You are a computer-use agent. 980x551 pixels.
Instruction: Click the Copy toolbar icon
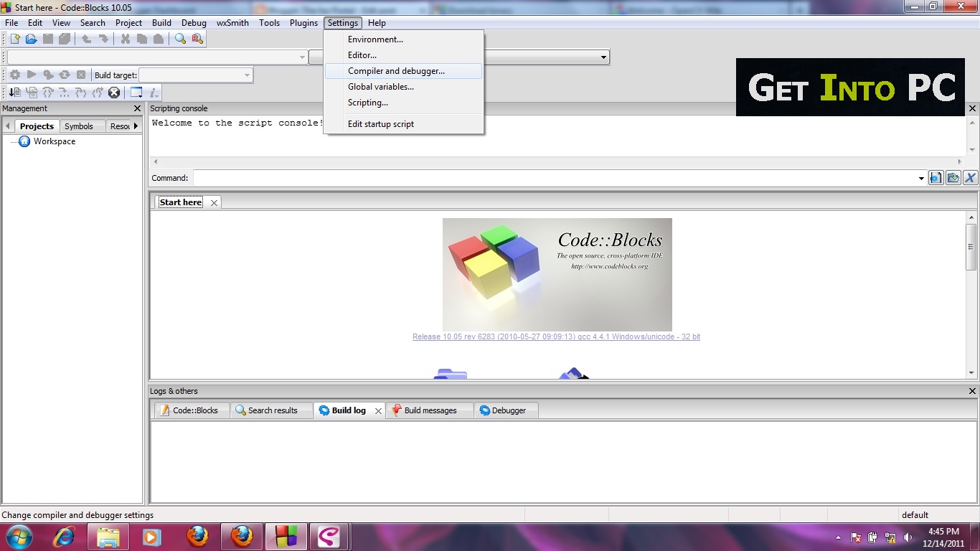pos(141,39)
